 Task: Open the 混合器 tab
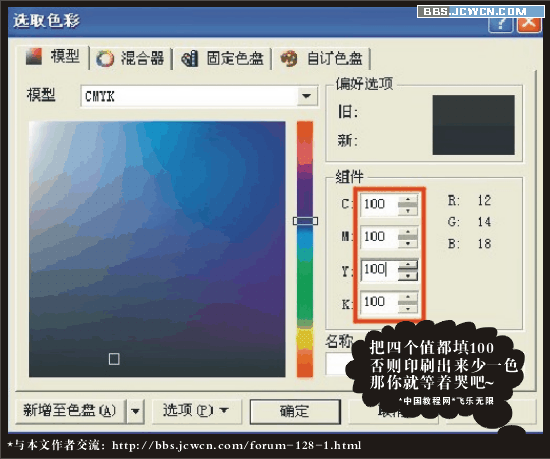tap(130, 58)
